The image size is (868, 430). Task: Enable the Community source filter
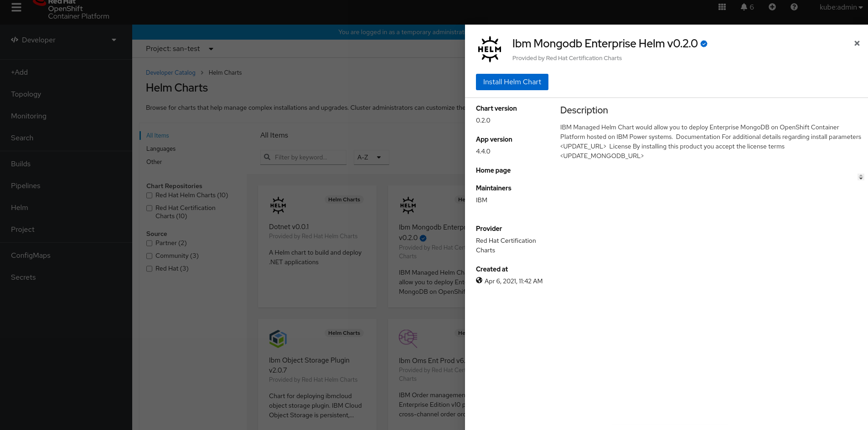[x=149, y=256]
